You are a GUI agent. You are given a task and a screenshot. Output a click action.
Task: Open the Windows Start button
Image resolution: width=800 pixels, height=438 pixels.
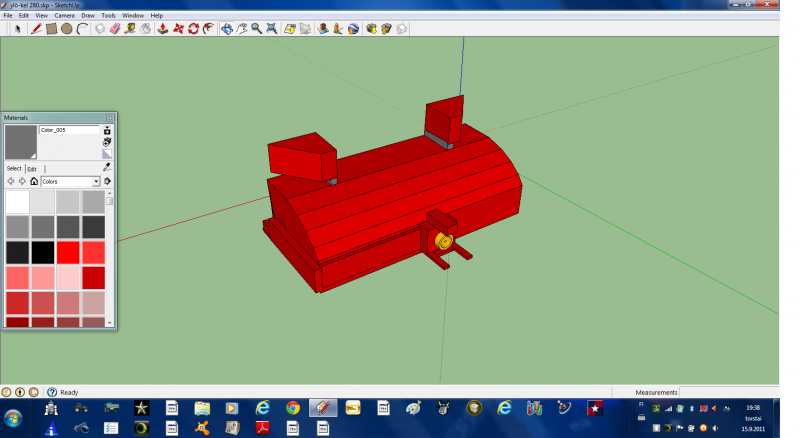(13, 419)
